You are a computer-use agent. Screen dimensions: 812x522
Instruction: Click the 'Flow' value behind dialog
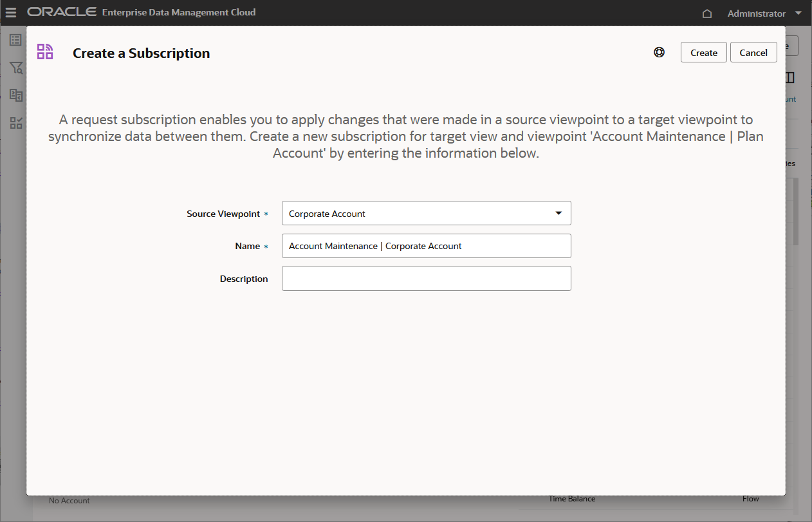click(x=750, y=499)
